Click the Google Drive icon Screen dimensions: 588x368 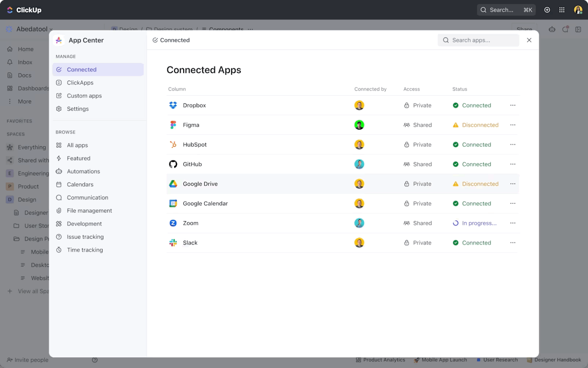[x=173, y=184]
